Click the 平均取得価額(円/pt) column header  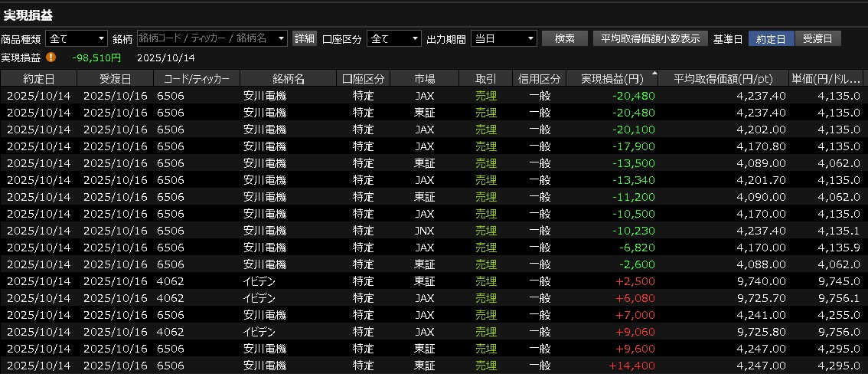click(x=723, y=78)
